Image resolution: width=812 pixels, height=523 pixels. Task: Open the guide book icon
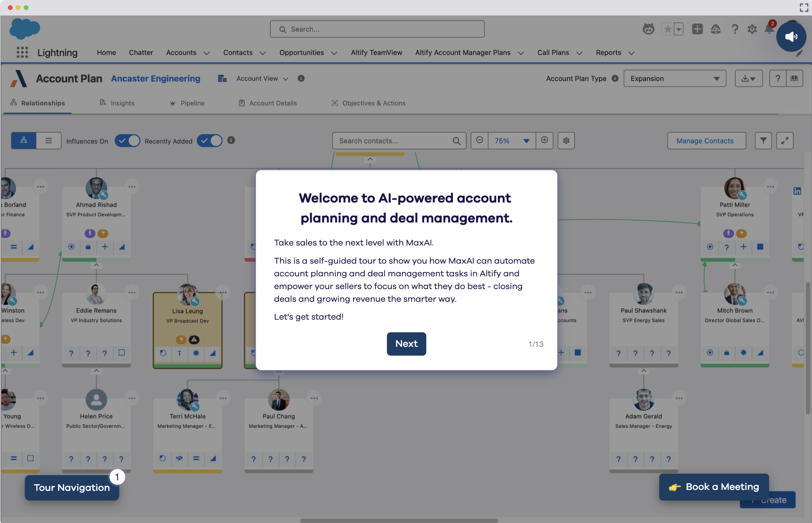click(x=794, y=79)
